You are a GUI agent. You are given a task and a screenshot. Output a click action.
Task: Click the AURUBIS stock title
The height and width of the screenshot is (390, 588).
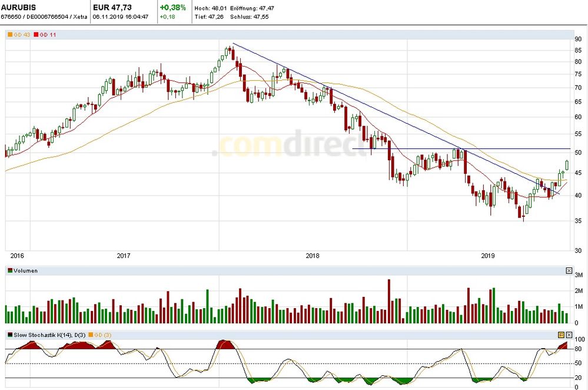pos(18,8)
